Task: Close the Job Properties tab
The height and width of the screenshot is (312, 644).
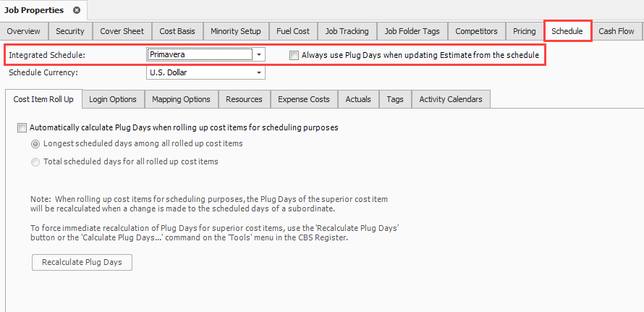Action: tap(77, 10)
